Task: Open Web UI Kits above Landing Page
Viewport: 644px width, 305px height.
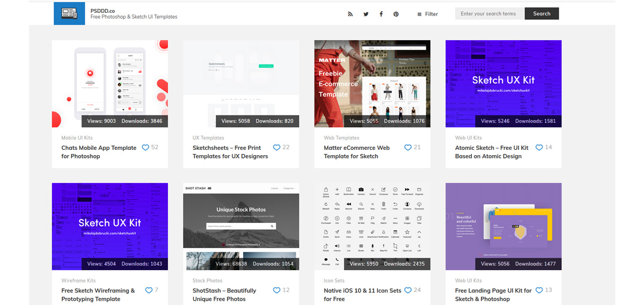Action: [x=469, y=281]
